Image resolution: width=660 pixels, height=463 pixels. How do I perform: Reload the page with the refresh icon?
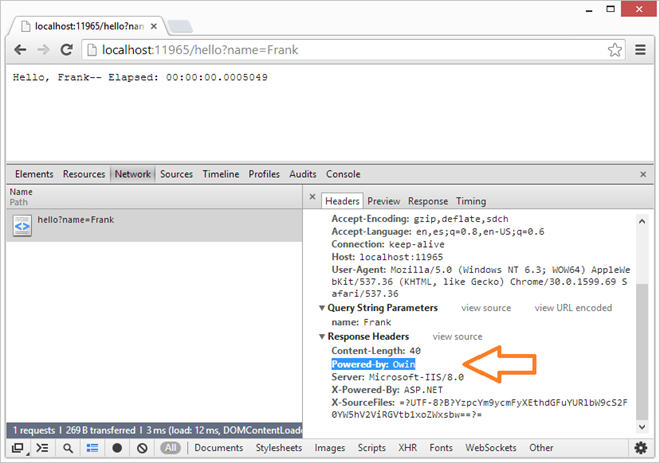point(67,50)
